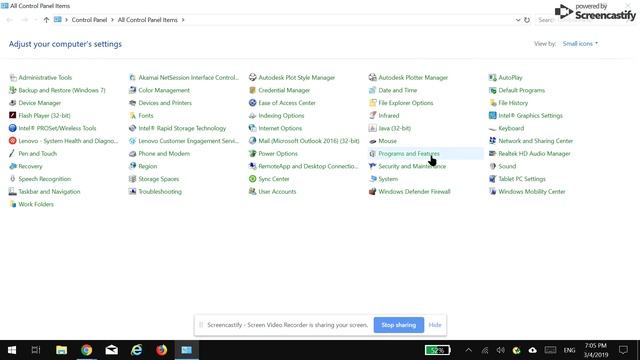Click the volume icon in system tray
The height and width of the screenshot is (360, 640).
click(500, 350)
